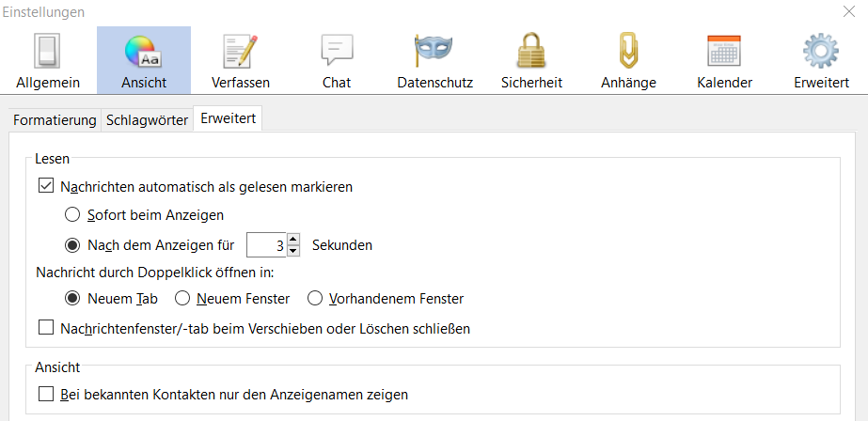This screenshot has height=421, width=868.
Task: Open the Sicherheit padlock icon
Action: pyautogui.click(x=531, y=51)
